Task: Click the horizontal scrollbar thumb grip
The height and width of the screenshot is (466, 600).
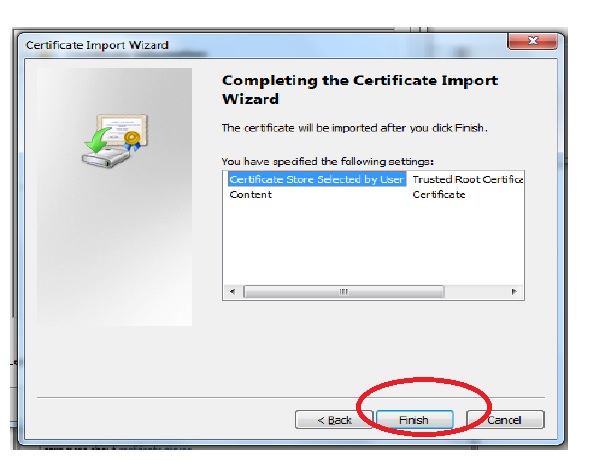Action: click(x=344, y=292)
